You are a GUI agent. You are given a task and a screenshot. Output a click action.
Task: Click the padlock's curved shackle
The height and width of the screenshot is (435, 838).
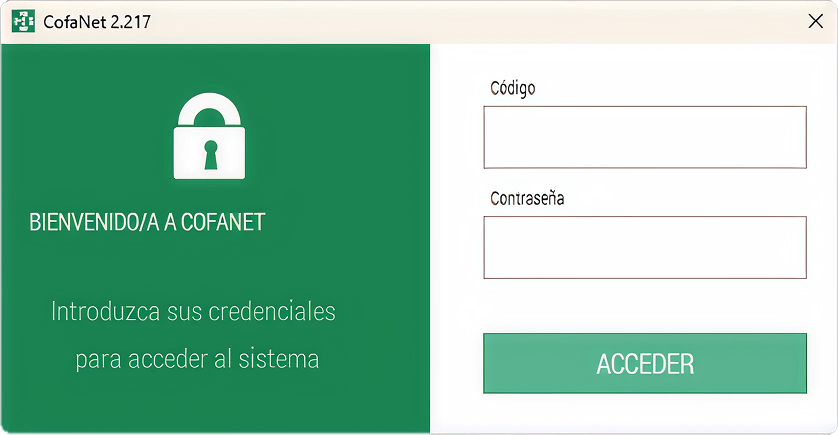click(209, 106)
